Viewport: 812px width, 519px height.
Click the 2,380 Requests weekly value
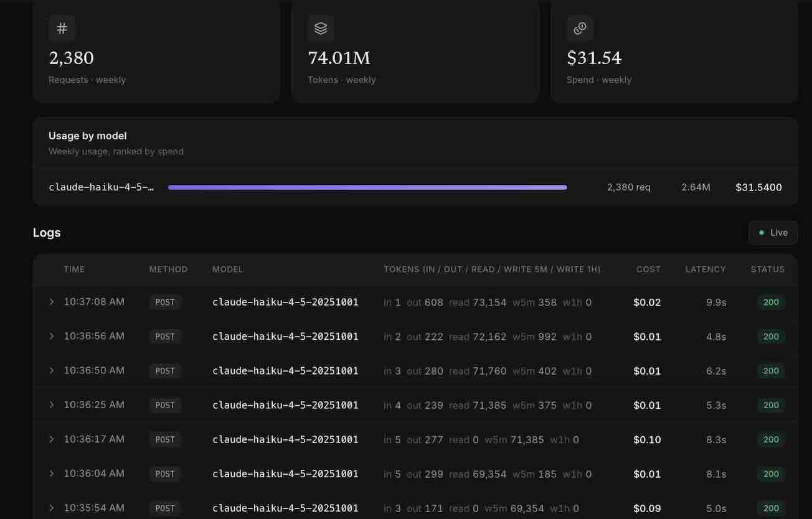tap(71, 58)
